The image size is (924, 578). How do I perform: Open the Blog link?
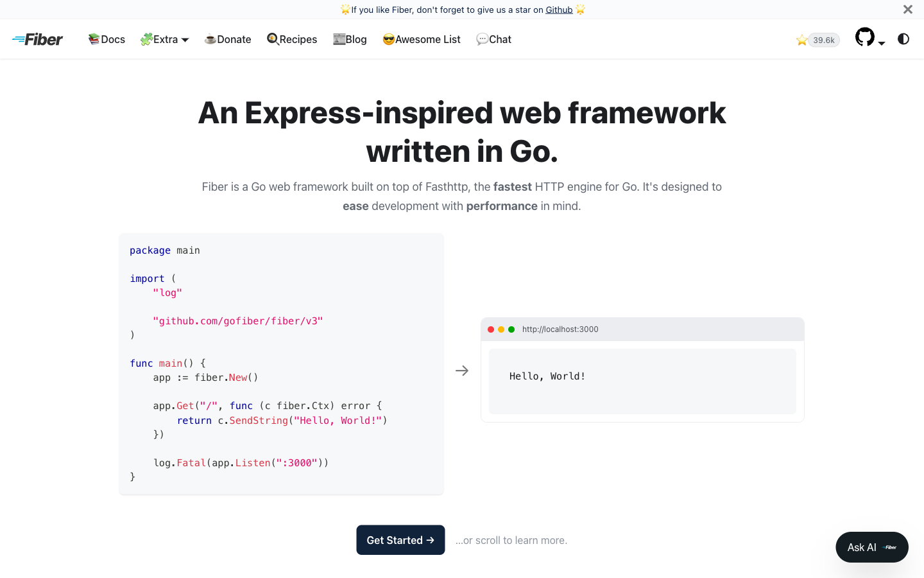tap(350, 39)
